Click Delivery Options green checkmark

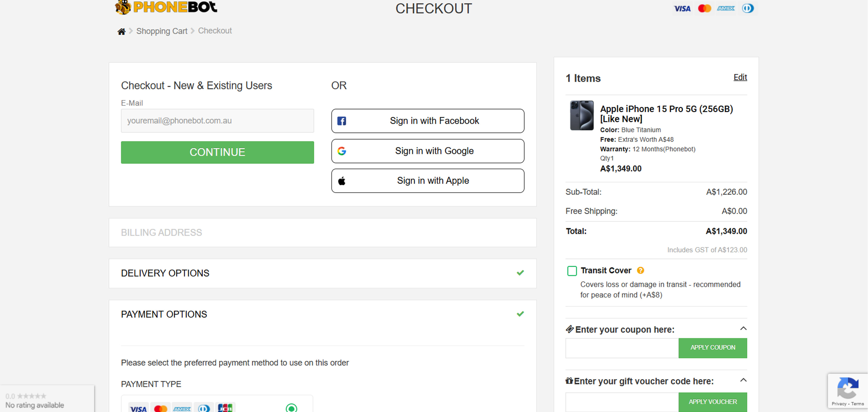click(520, 272)
